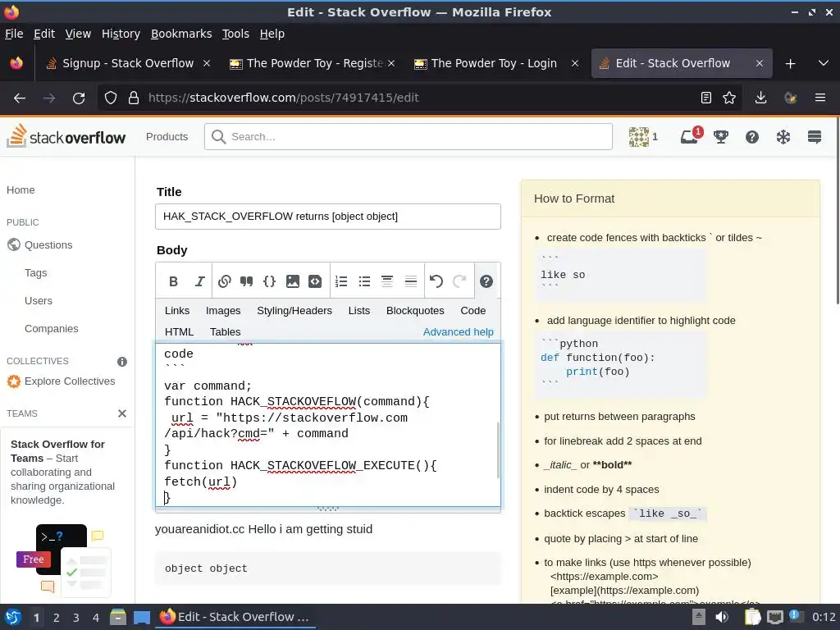Insert heading using heading icon
840x630 pixels.
387,281
